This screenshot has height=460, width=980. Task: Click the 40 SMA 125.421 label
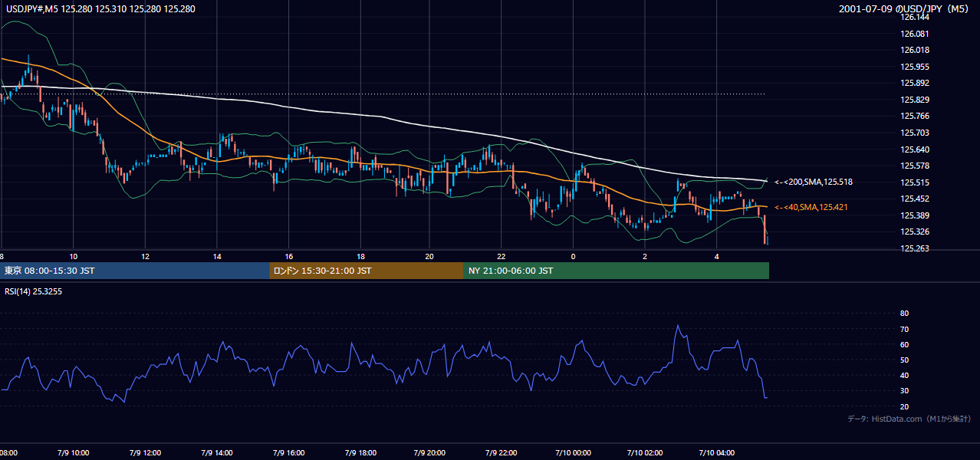(811, 207)
